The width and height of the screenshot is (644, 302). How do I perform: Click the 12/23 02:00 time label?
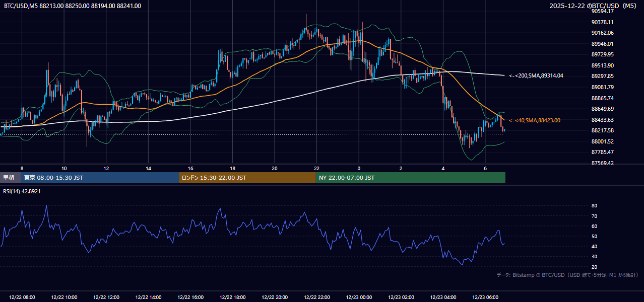tap(401, 297)
